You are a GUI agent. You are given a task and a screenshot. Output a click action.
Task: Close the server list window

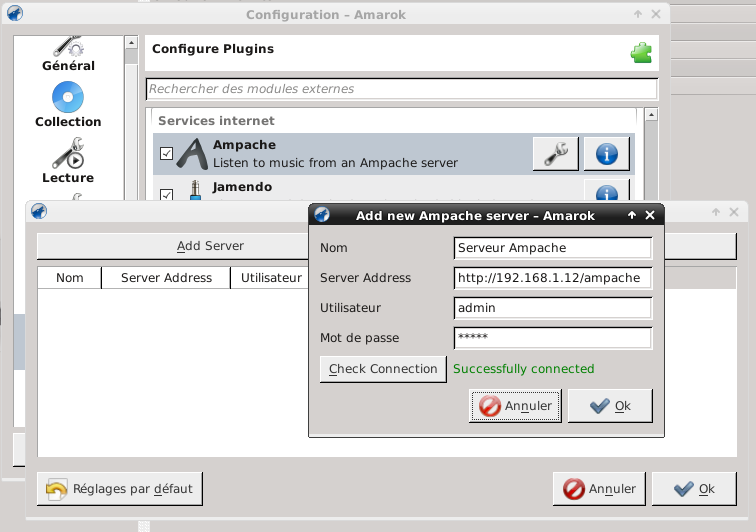coord(734,212)
